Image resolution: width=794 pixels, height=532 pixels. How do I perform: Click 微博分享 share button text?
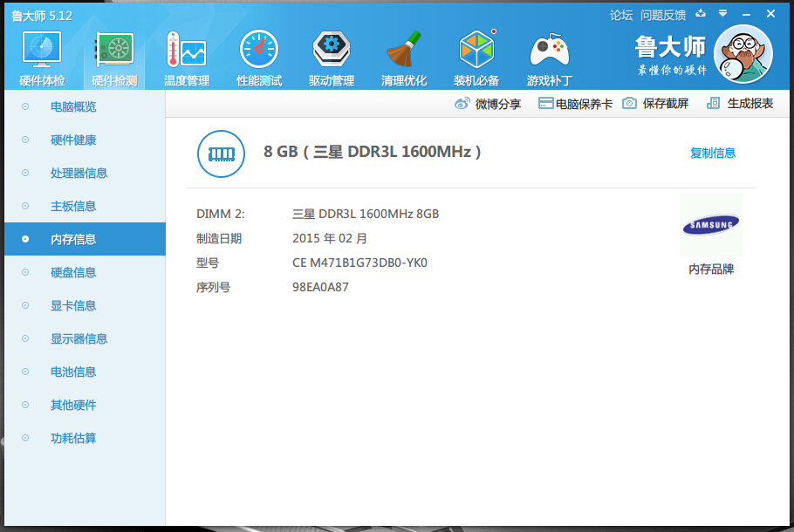tap(497, 105)
